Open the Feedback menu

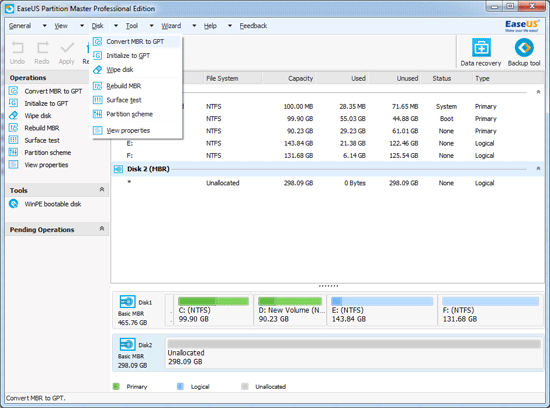click(253, 26)
